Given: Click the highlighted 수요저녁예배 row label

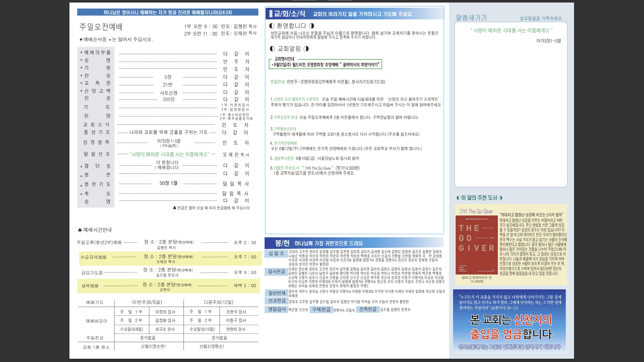Looking at the screenshot, I should (93, 257).
